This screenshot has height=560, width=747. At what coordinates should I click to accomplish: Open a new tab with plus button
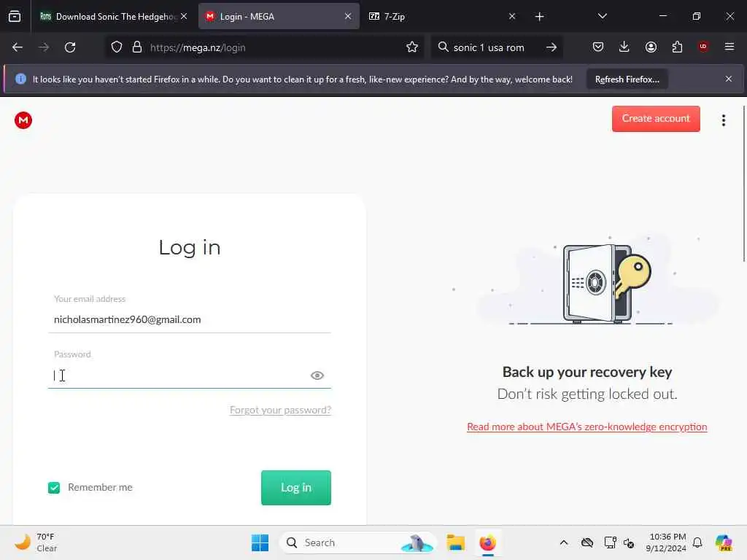(539, 17)
